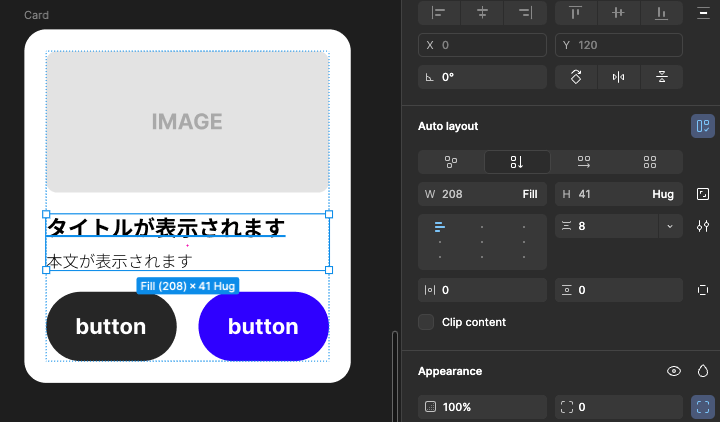Open the blend mode drop icon
Image resolution: width=720 pixels, height=422 pixels.
point(703,371)
